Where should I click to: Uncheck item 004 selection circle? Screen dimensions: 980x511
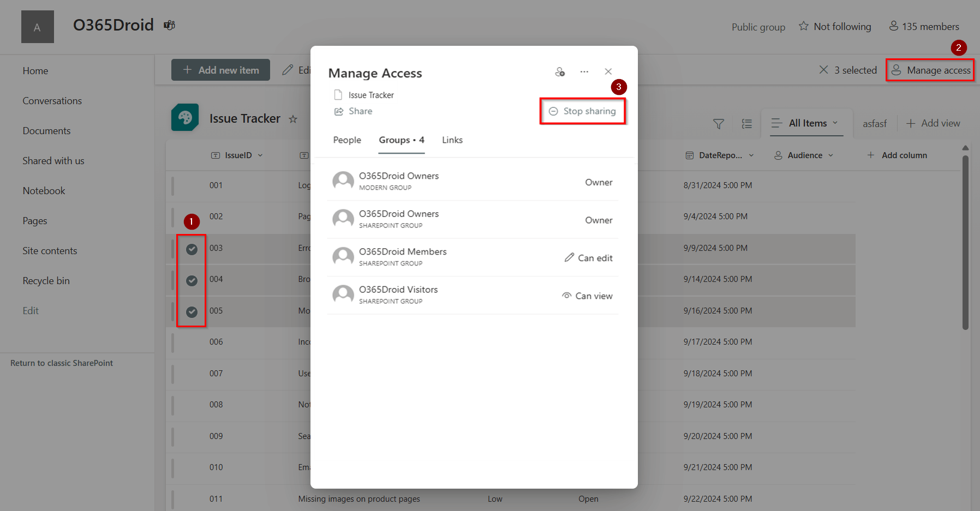[192, 281]
